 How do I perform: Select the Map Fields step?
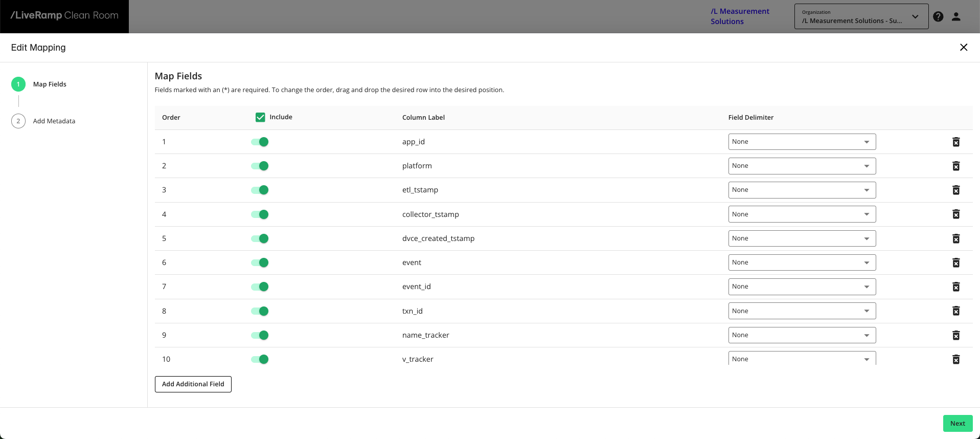pos(50,84)
